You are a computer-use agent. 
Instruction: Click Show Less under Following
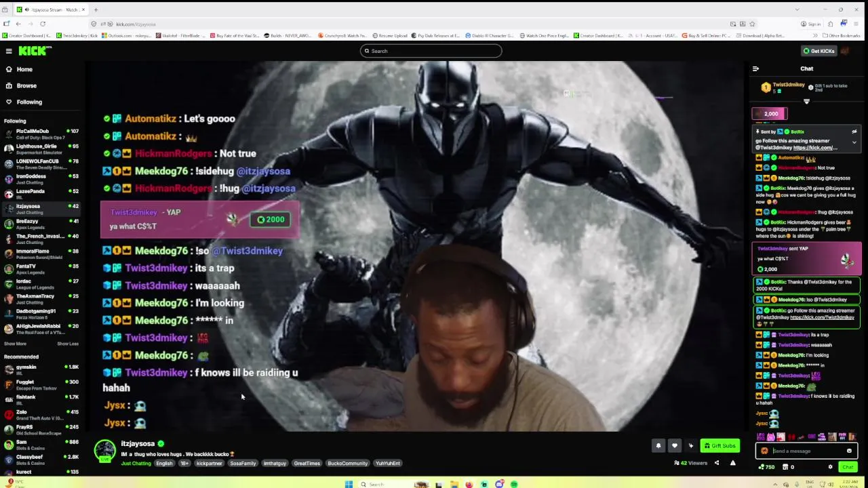[x=68, y=344]
